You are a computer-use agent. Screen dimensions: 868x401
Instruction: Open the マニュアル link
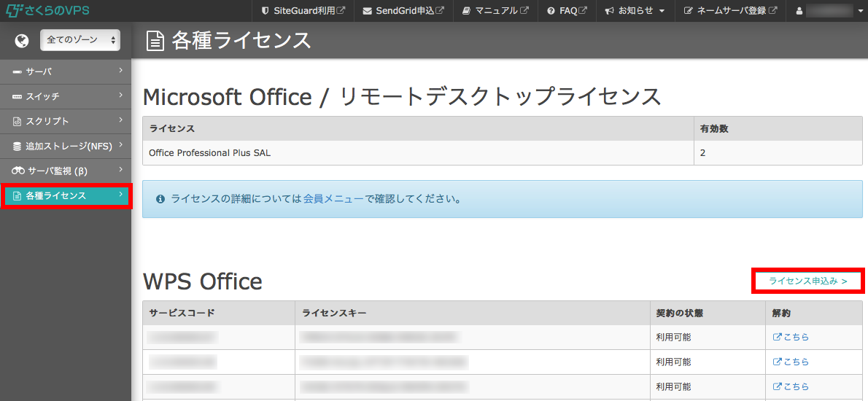click(495, 10)
